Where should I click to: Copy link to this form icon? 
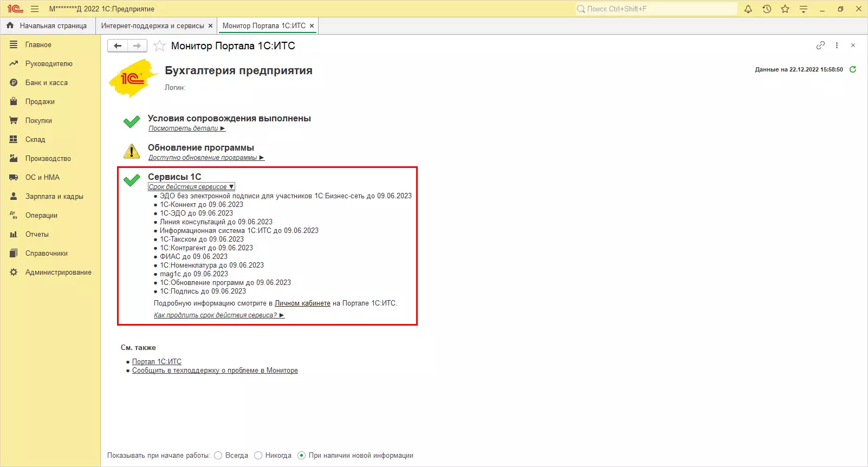pyautogui.click(x=820, y=46)
